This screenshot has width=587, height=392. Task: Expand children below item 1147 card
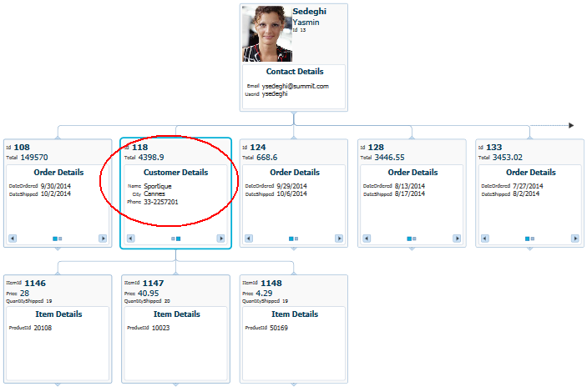175,384
